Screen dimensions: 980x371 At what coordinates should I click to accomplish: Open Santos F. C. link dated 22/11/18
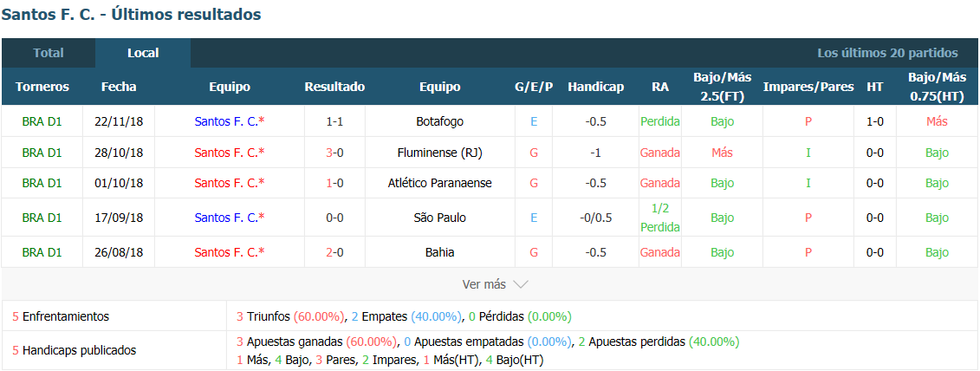point(230,121)
